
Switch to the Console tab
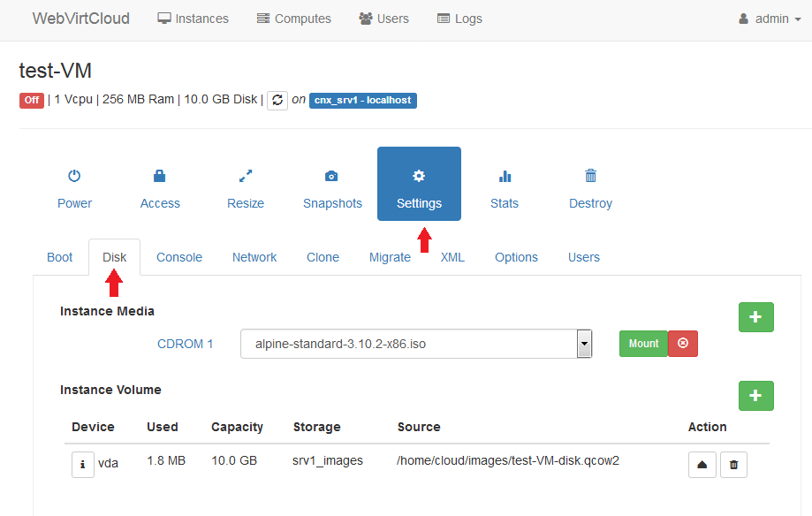point(179,257)
